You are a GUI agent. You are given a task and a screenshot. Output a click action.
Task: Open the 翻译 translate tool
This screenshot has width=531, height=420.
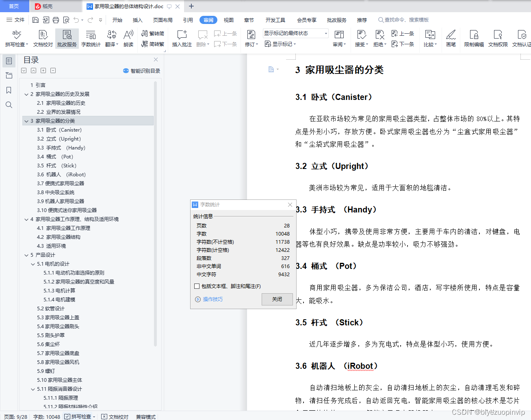[112, 39]
